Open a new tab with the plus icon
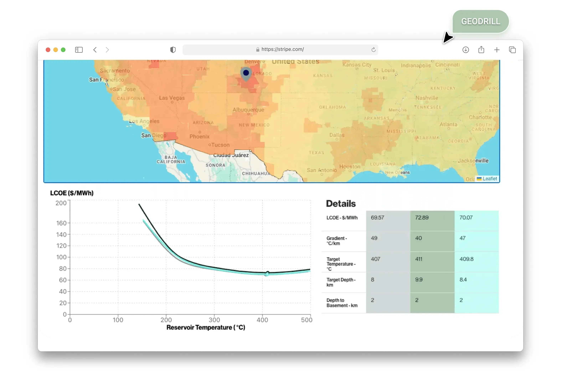The height and width of the screenshot is (392, 561). coord(497,50)
